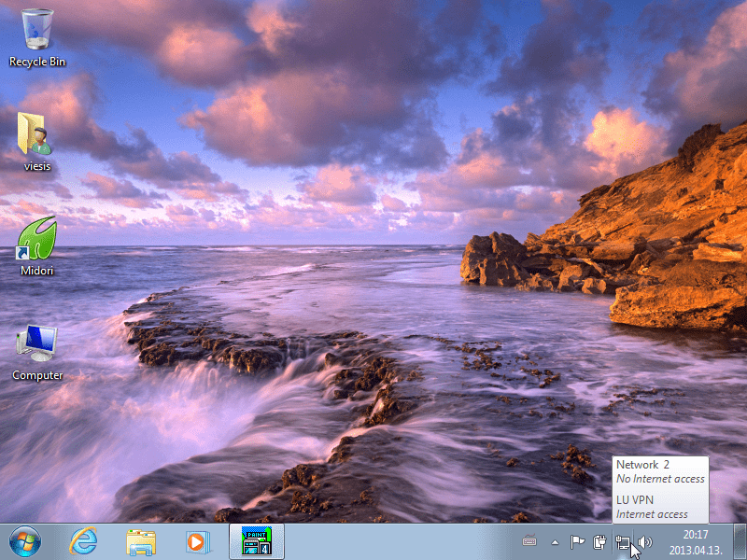Click the Show desktop button

tap(740, 541)
